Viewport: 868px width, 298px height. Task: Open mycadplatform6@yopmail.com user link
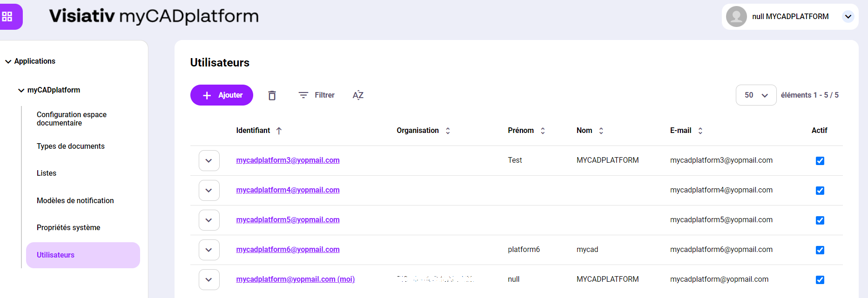click(x=288, y=250)
